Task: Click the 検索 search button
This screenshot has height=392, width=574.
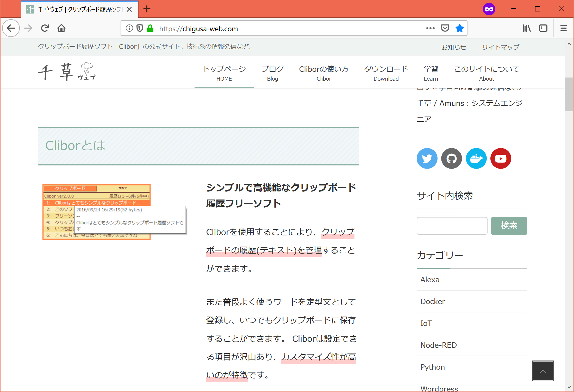Action: 509,226
